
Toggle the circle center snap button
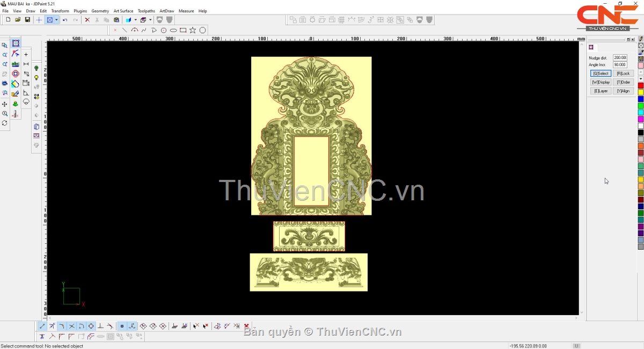tap(91, 326)
